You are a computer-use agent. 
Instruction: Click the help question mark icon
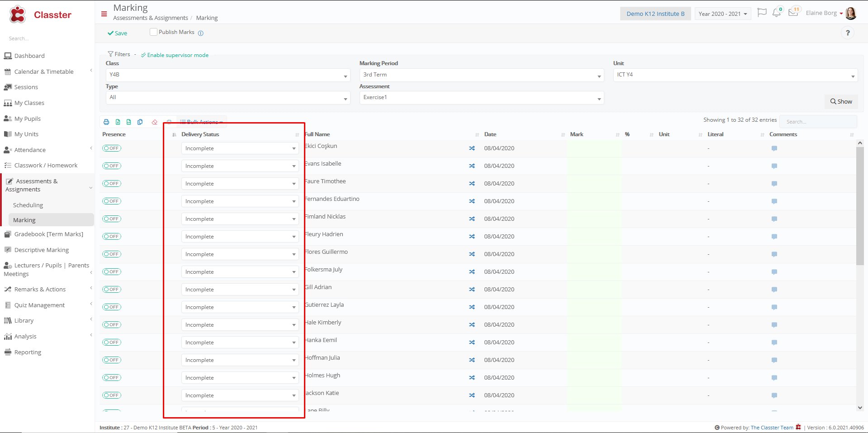tap(848, 33)
